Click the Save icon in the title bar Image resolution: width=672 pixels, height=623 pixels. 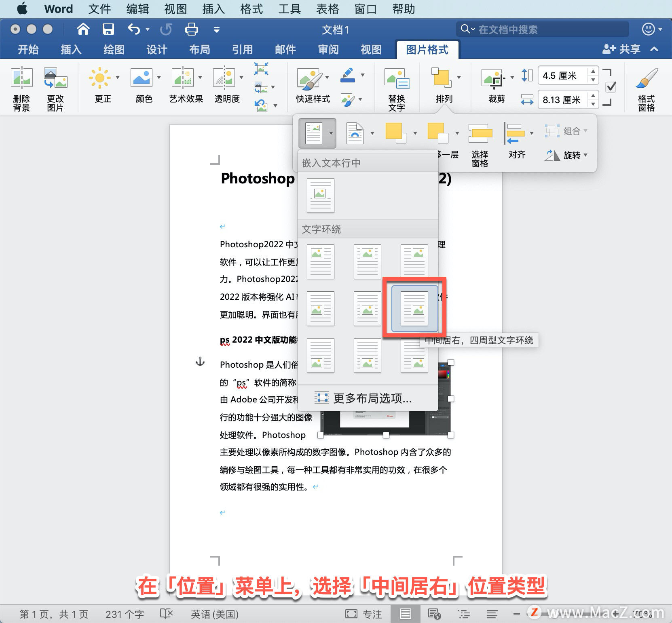point(108,29)
